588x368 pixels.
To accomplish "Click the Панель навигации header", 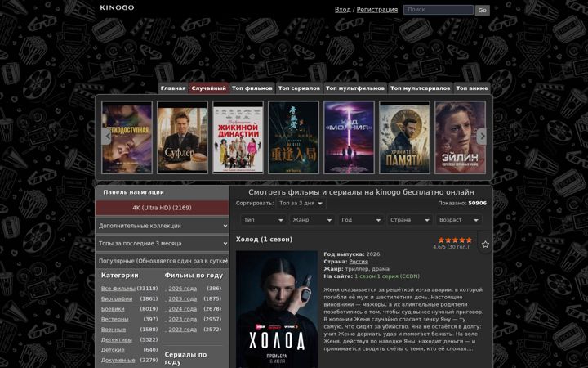I will pyautogui.click(x=133, y=192).
